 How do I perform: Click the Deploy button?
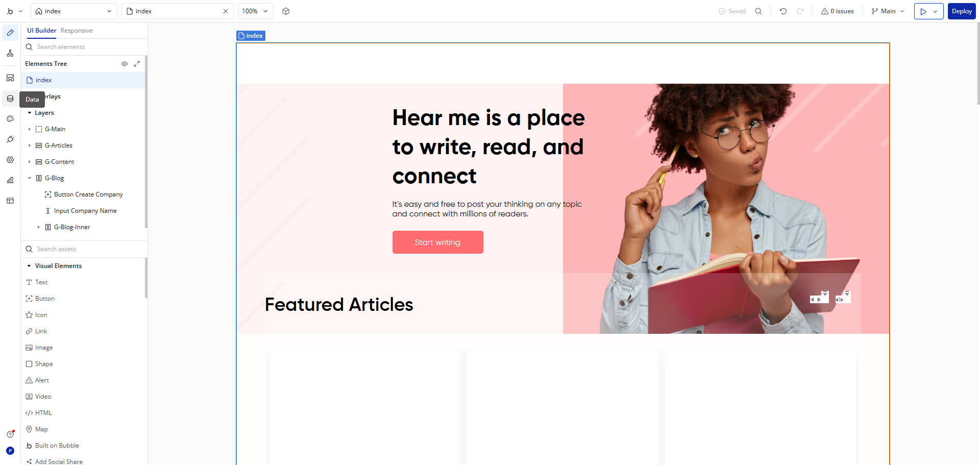[962, 11]
